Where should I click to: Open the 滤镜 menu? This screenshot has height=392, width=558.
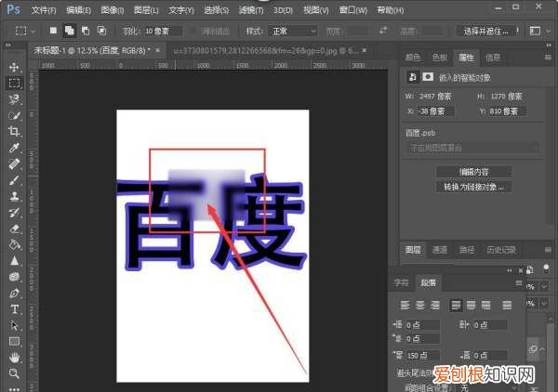coord(251,10)
